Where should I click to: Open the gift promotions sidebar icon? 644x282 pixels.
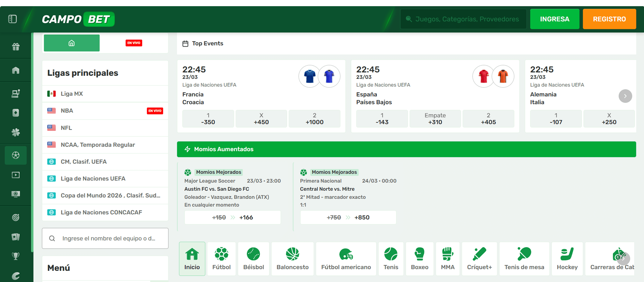(16, 47)
